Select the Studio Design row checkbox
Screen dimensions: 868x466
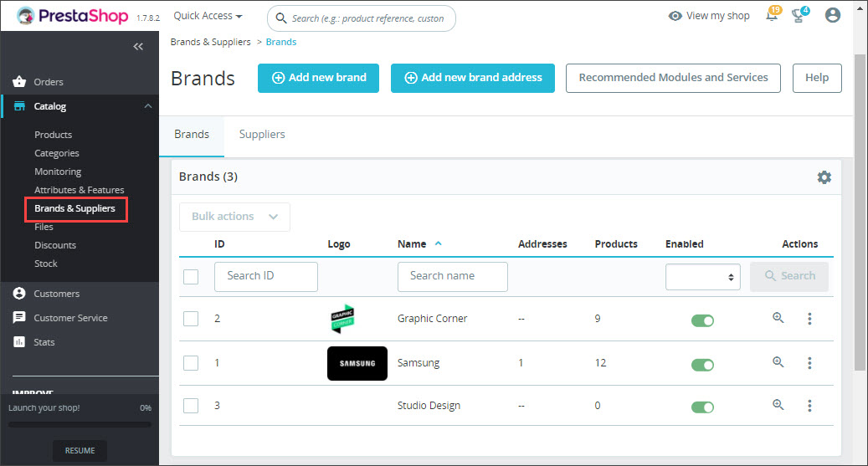click(191, 406)
